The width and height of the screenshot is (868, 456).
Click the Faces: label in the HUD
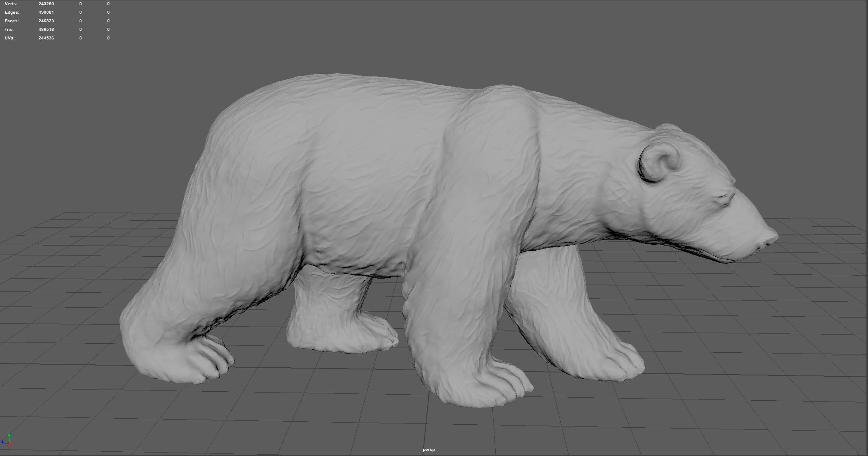12,21
